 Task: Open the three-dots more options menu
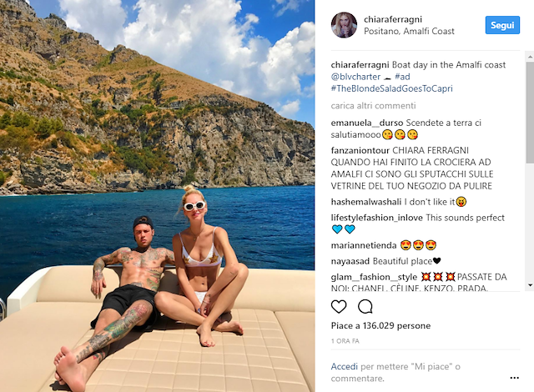click(514, 378)
